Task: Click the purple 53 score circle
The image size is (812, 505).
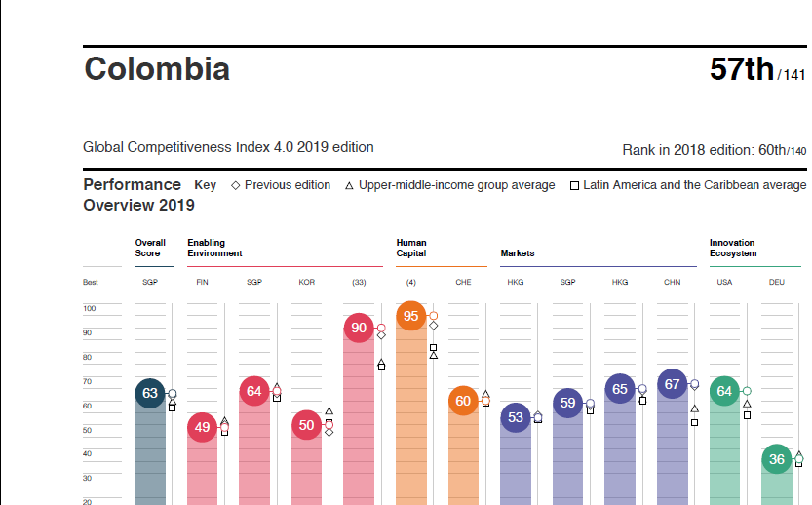Action: click(x=516, y=418)
